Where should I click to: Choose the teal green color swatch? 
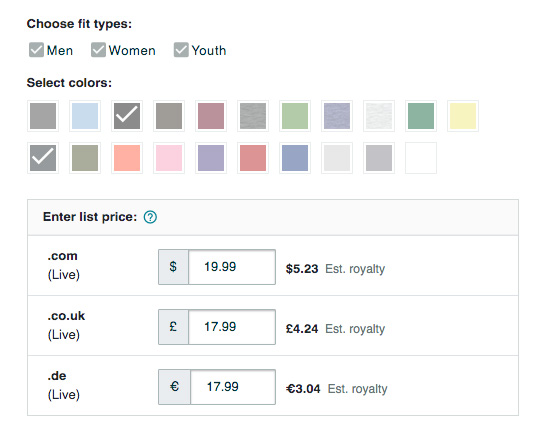point(421,116)
